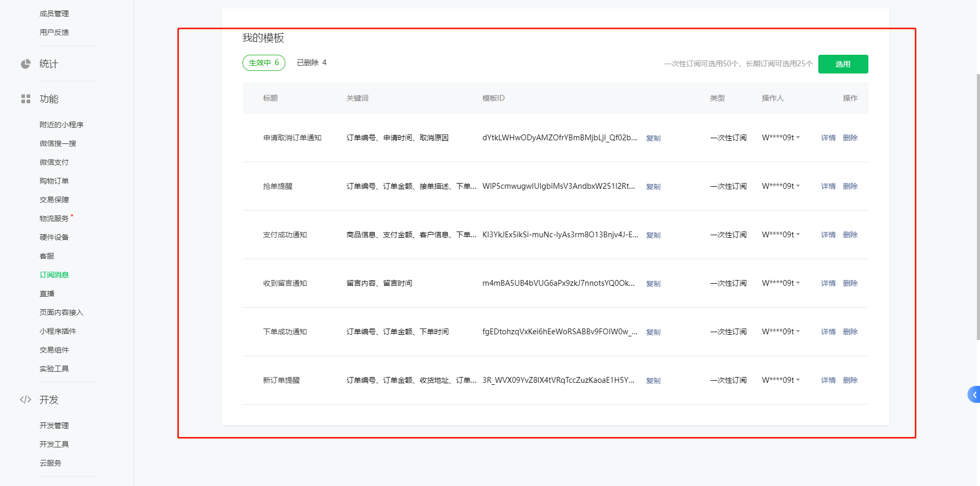980x486 pixels.
Task: Click the 功能 grid icon in sidebar
Action: [x=26, y=99]
